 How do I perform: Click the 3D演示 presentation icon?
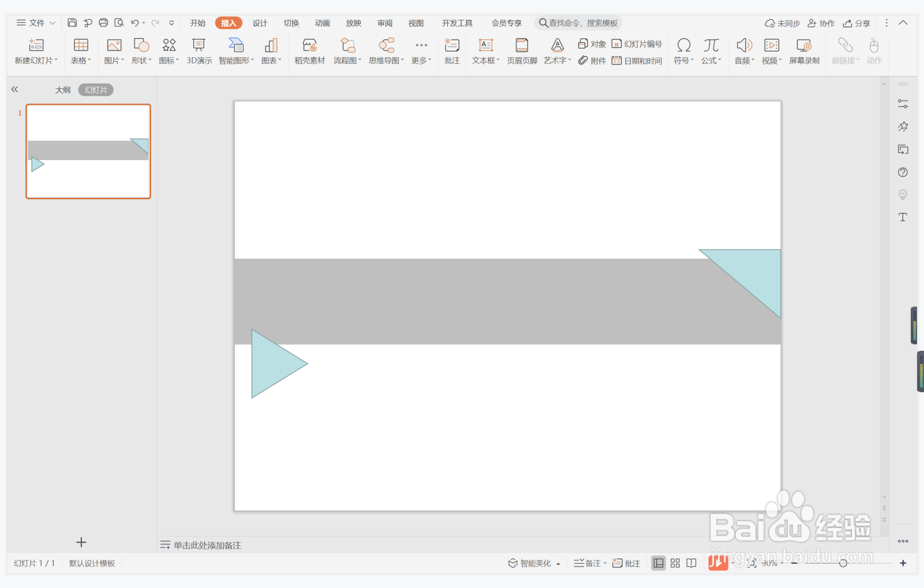tap(199, 51)
